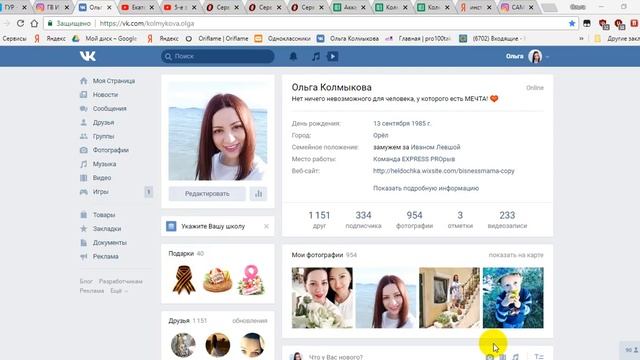Open Видео in sidebar

[x=102, y=178]
